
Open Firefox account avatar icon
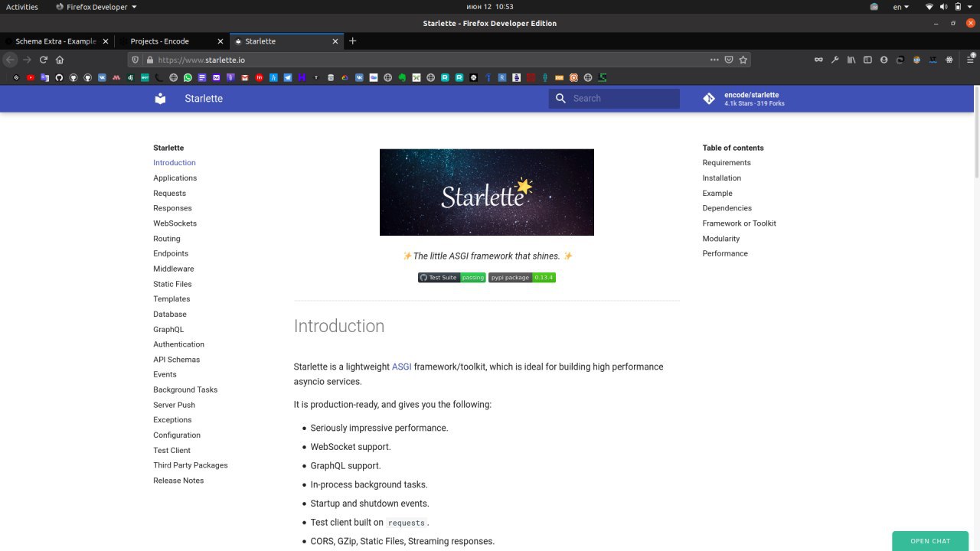(884, 60)
